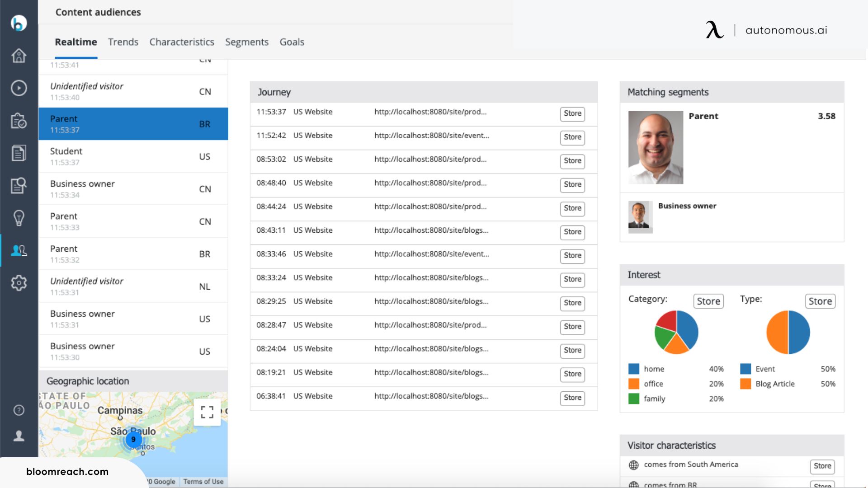
Task: Click the Business owner matching segment label
Action: 687,206
